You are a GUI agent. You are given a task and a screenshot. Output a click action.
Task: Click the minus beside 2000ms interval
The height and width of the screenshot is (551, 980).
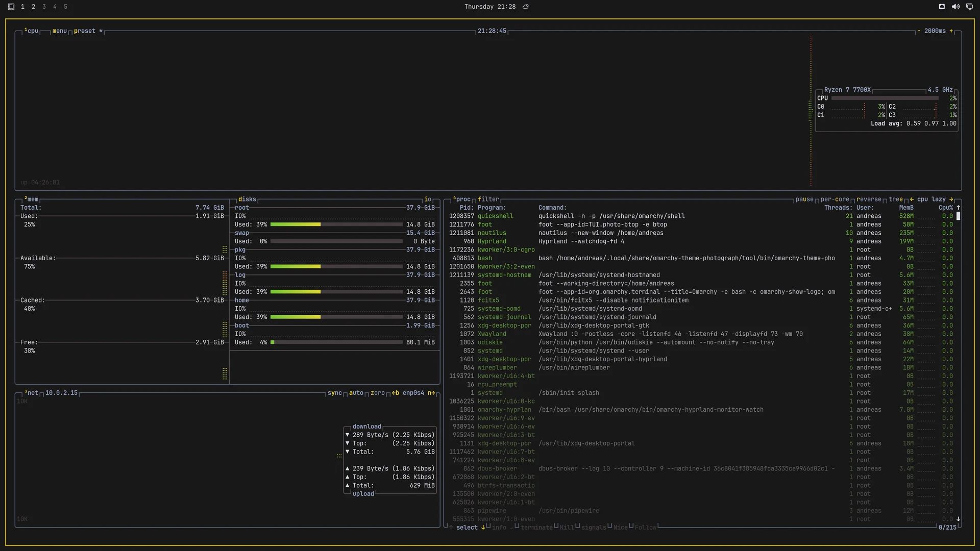(x=919, y=31)
